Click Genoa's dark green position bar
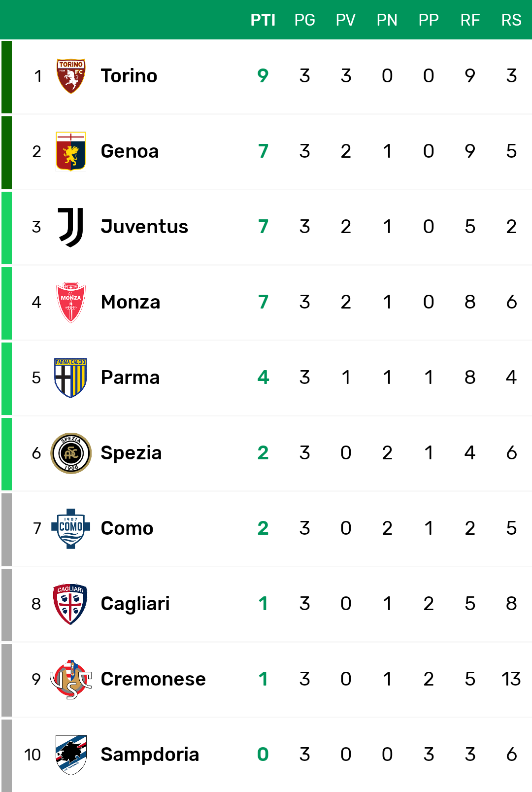Viewport: 532px width, 792px height. click(6, 153)
